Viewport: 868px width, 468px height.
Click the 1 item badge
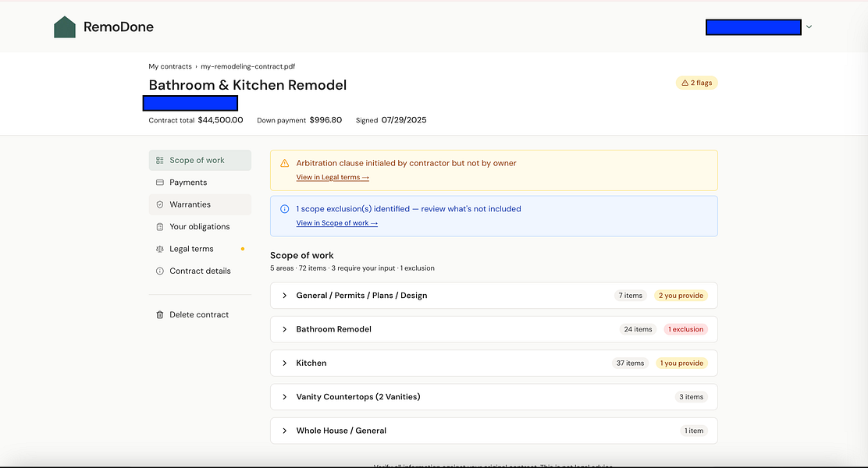click(x=694, y=431)
